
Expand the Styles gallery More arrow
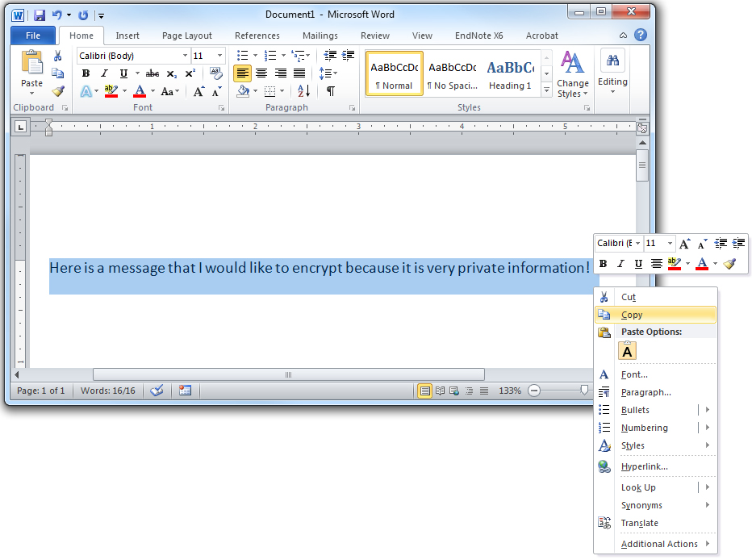pos(546,90)
